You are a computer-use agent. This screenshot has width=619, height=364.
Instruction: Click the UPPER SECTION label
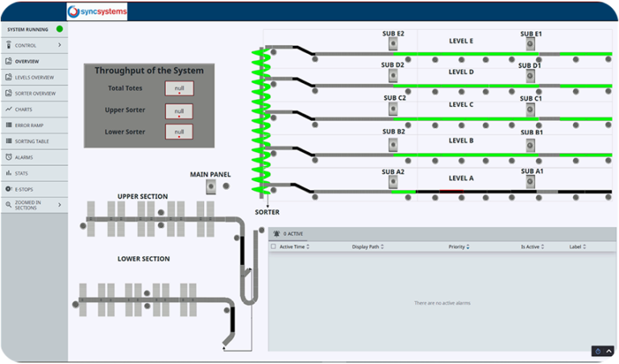[x=143, y=196]
